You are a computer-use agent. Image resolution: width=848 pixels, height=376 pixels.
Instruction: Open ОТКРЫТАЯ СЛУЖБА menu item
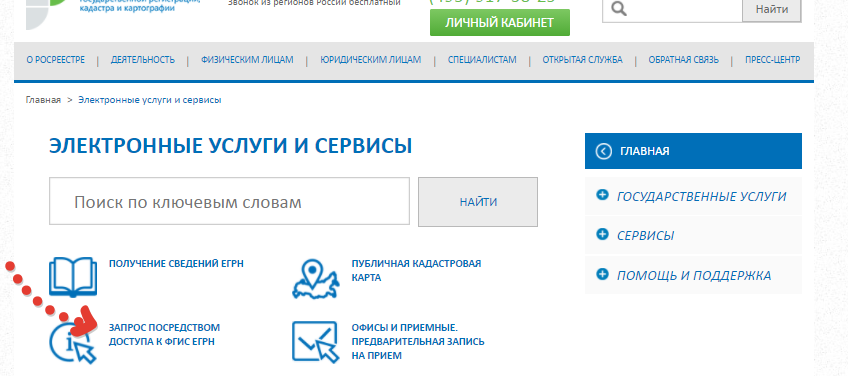(x=582, y=60)
